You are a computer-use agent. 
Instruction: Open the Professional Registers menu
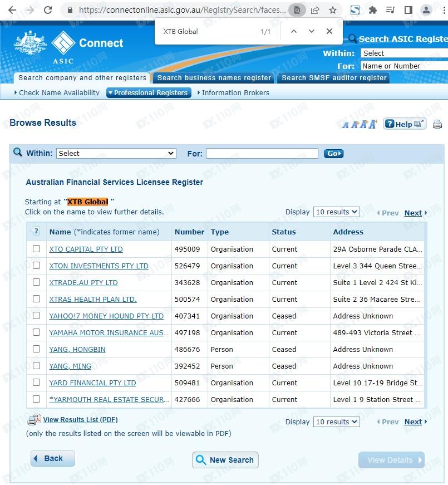click(149, 93)
